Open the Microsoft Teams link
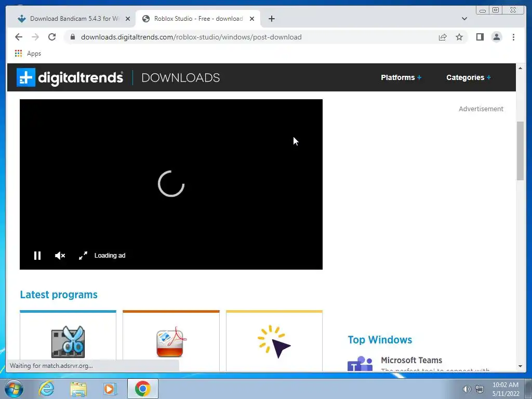Screen dimensions: 532x399 coord(411,360)
